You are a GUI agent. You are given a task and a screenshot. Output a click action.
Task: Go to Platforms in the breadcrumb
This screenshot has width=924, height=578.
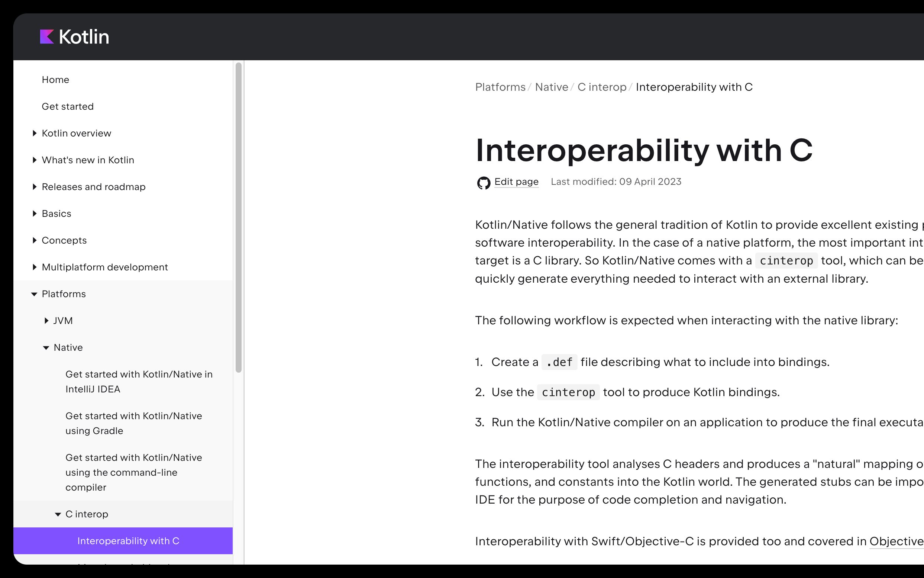500,87
